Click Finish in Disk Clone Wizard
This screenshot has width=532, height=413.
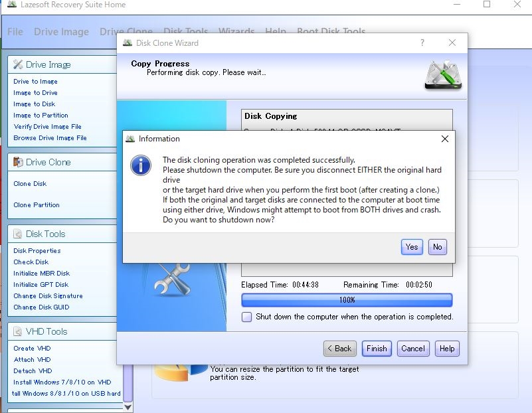(x=377, y=349)
